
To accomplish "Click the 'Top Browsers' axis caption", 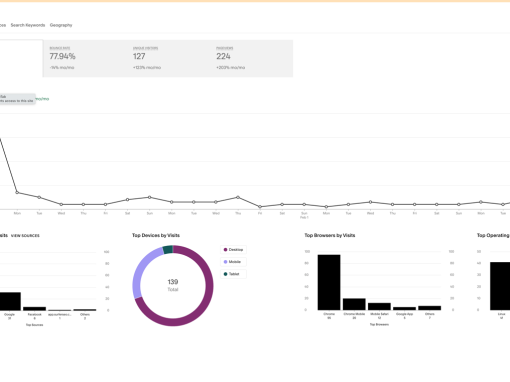I will 379,324.
